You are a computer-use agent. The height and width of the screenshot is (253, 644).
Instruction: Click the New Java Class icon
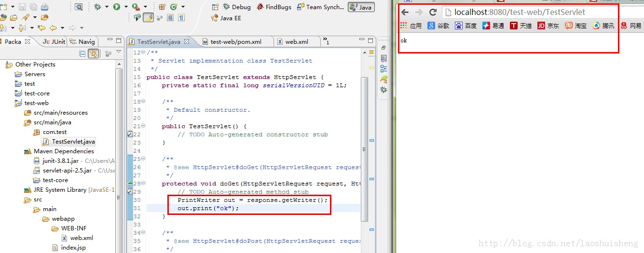(173, 7)
